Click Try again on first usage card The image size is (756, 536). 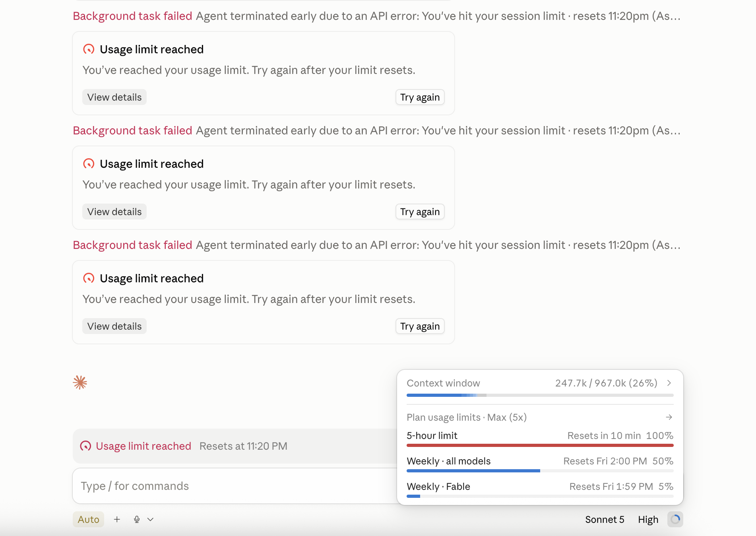click(420, 97)
